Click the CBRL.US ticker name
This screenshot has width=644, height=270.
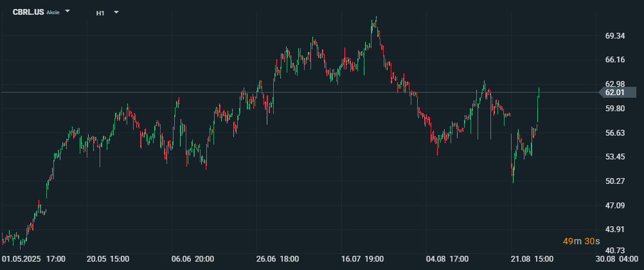point(28,12)
